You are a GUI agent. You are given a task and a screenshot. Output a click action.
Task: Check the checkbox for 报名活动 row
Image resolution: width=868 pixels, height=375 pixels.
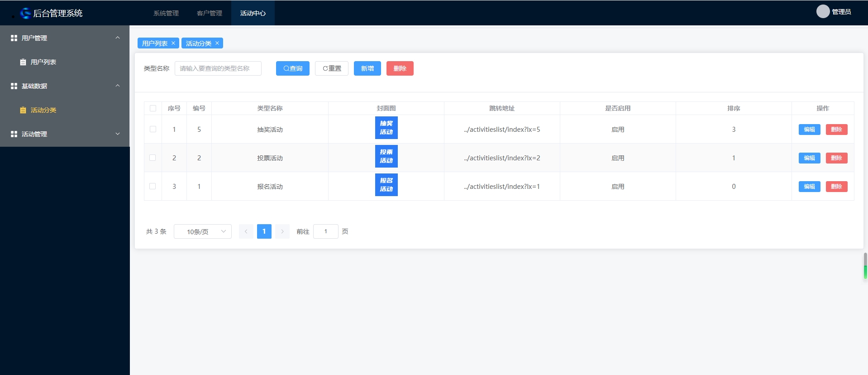pyautogui.click(x=153, y=186)
